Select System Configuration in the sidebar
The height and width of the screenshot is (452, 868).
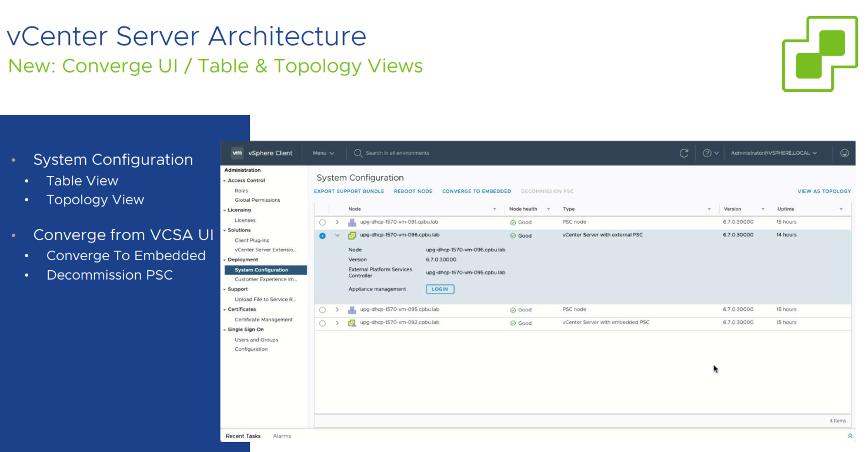click(266, 270)
